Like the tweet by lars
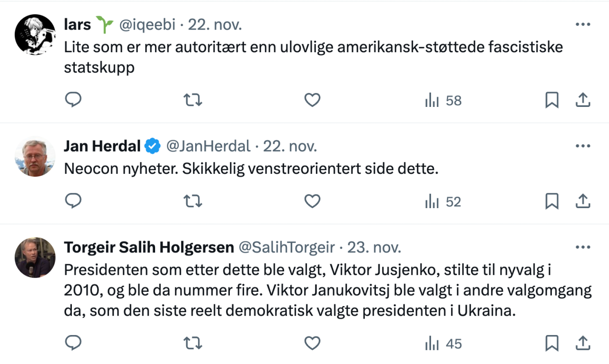Viewport: 609px width, 364px height. coord(312,100)
